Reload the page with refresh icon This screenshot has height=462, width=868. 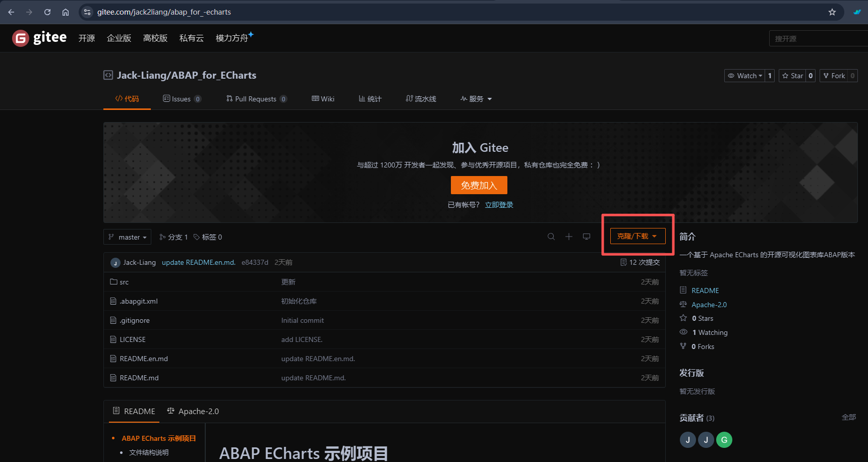[x=47, y=12]
